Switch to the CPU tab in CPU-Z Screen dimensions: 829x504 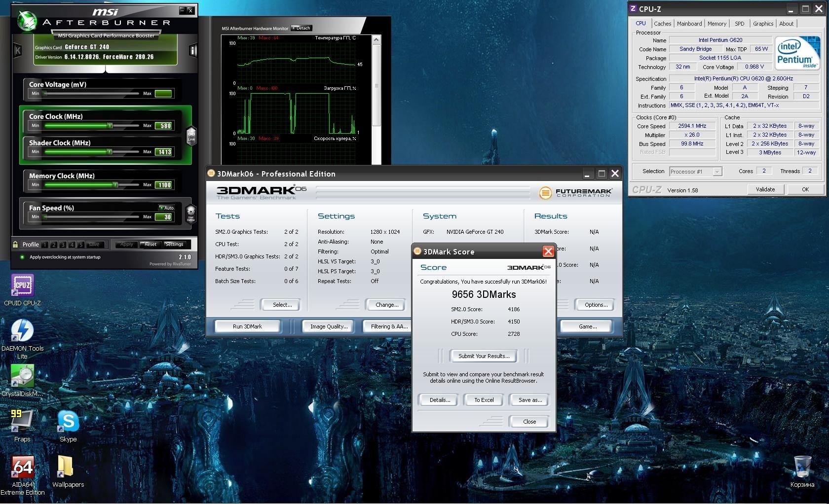point(641,23)
